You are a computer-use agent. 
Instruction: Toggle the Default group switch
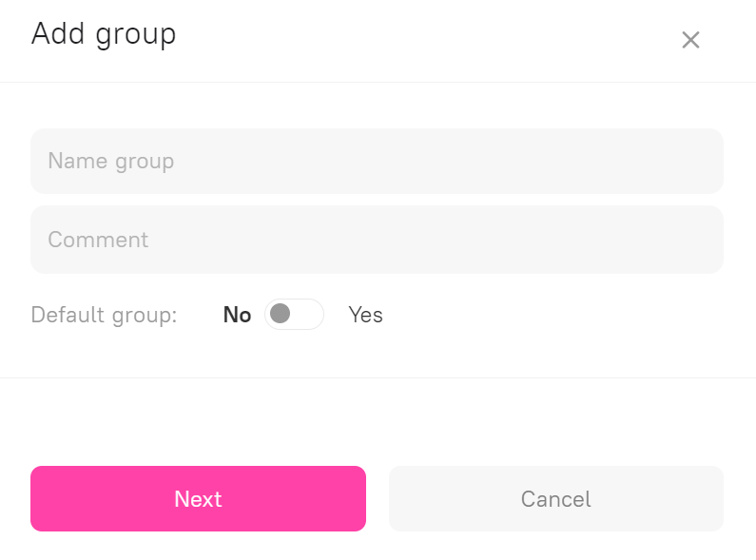pos(294,315)
